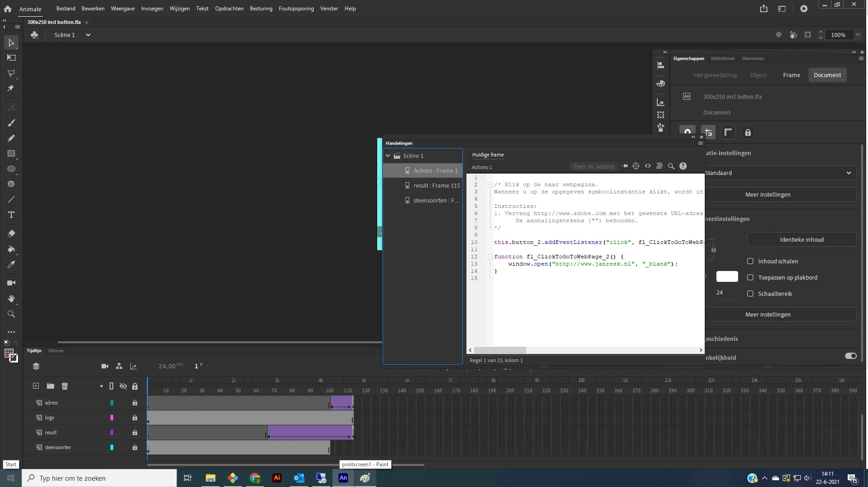Click the Test Movie play button
The image size is (868, 487).
pos(803,9)
